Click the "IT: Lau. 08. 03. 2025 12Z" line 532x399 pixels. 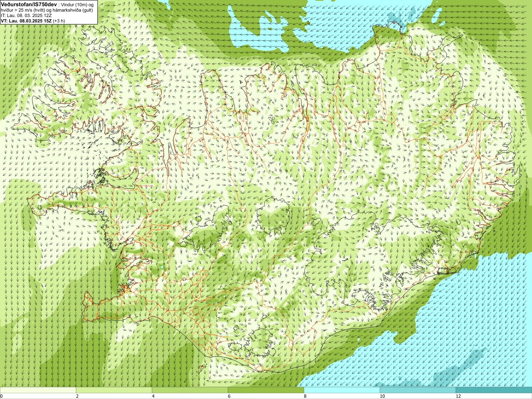click(26, 15)
